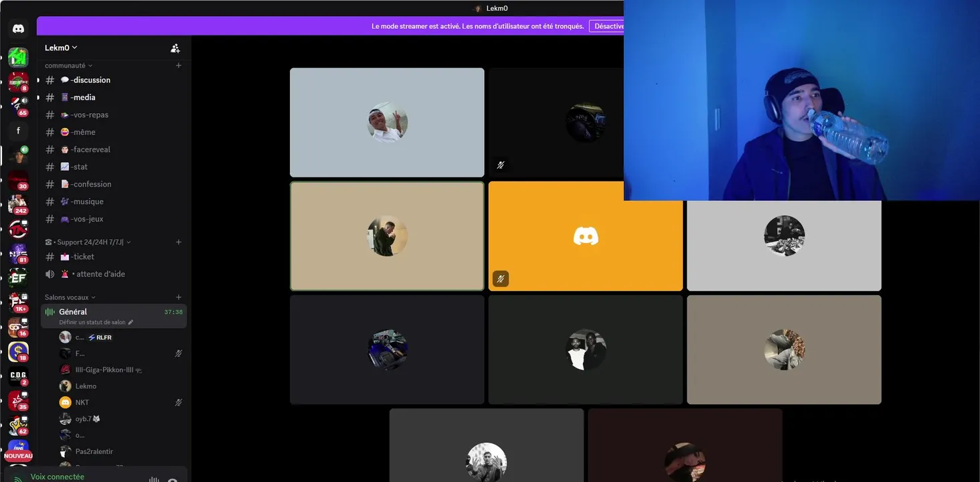
Task: Open the -media channel
Action: (114, 97)
